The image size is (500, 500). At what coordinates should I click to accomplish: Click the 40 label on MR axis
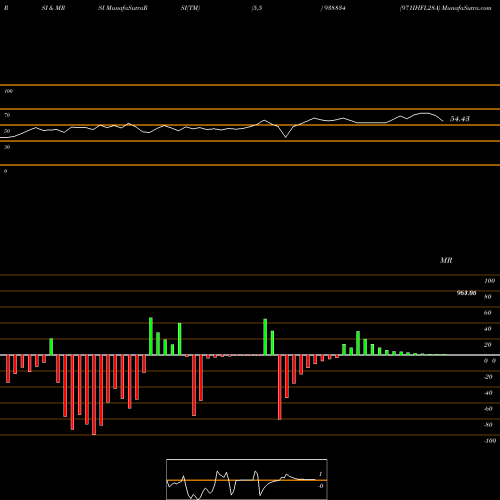[x=488, y=329]
